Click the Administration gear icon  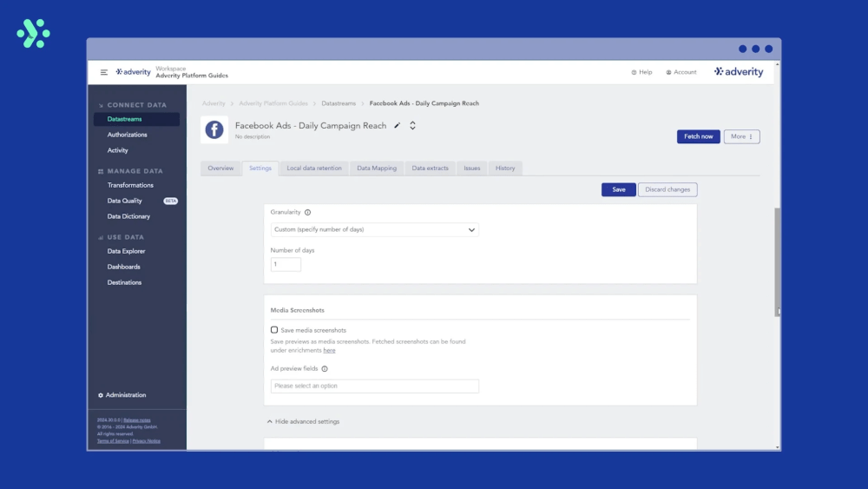click(x=100, y=395)
